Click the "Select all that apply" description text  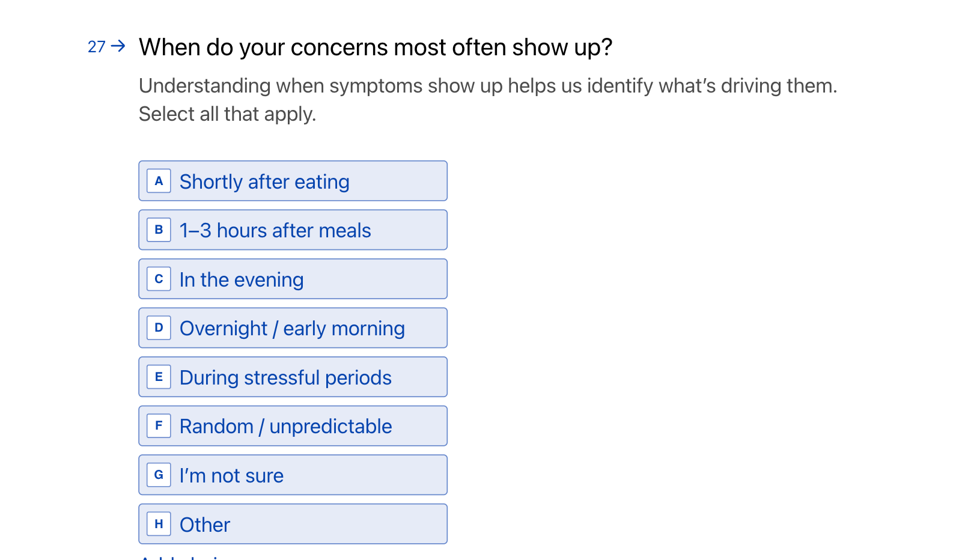coord(227,114)
